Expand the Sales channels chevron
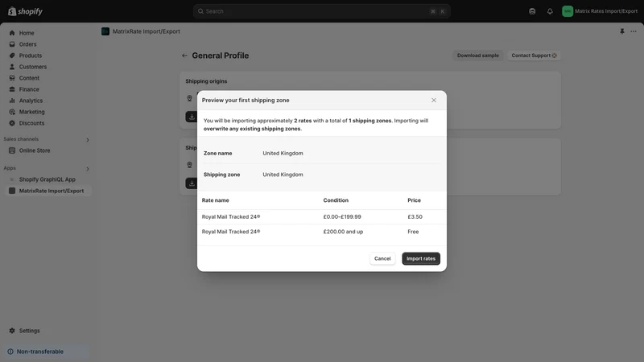Viewport: 644px width, 362px height. (88, 140)
